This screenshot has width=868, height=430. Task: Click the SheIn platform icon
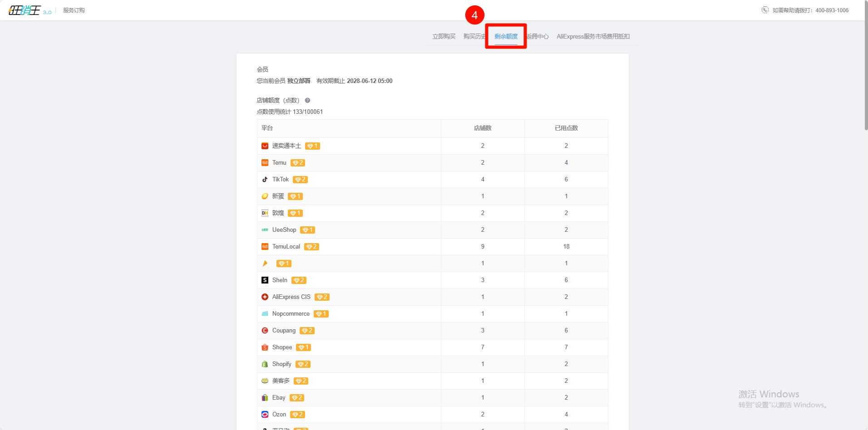tap(265, 280)
